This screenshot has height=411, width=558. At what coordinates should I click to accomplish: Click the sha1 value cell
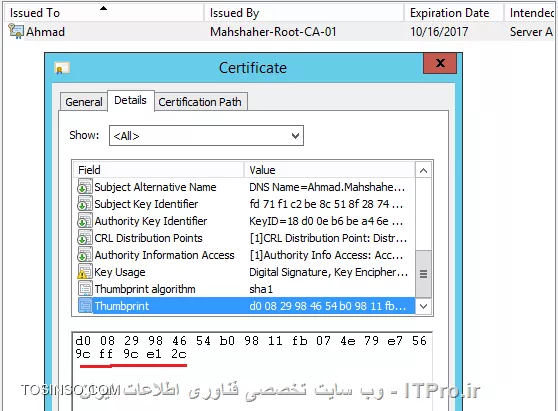click(261, 289)
